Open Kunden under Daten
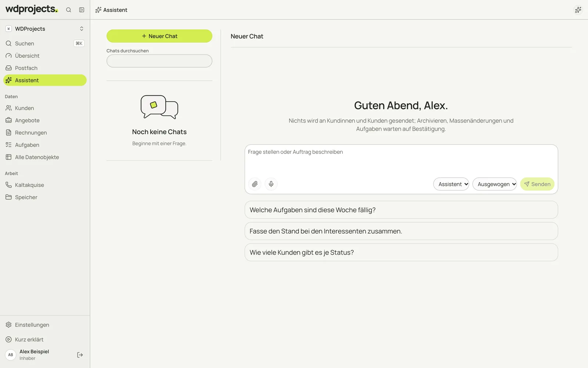 [x=45, y=108]
